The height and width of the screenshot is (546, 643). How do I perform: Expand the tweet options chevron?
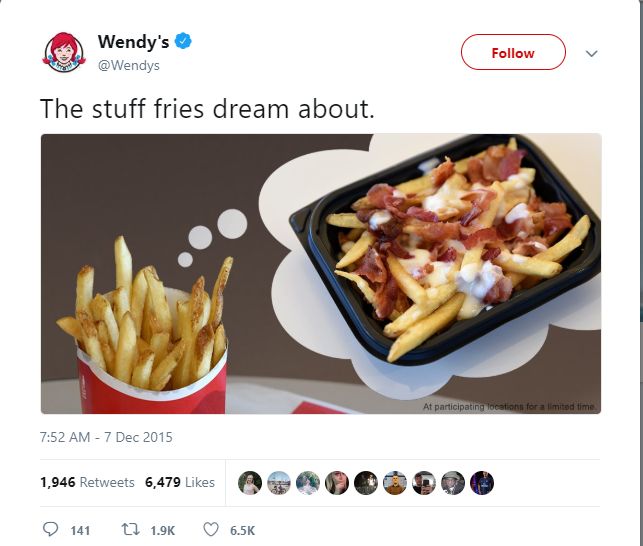coord(591,53)
